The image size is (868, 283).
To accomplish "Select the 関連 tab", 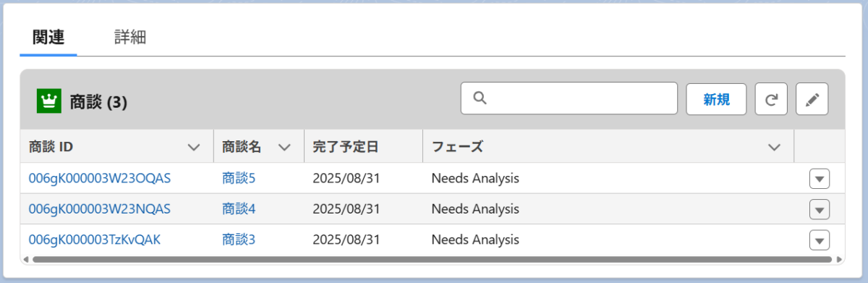I will click(x=48, y=38).
